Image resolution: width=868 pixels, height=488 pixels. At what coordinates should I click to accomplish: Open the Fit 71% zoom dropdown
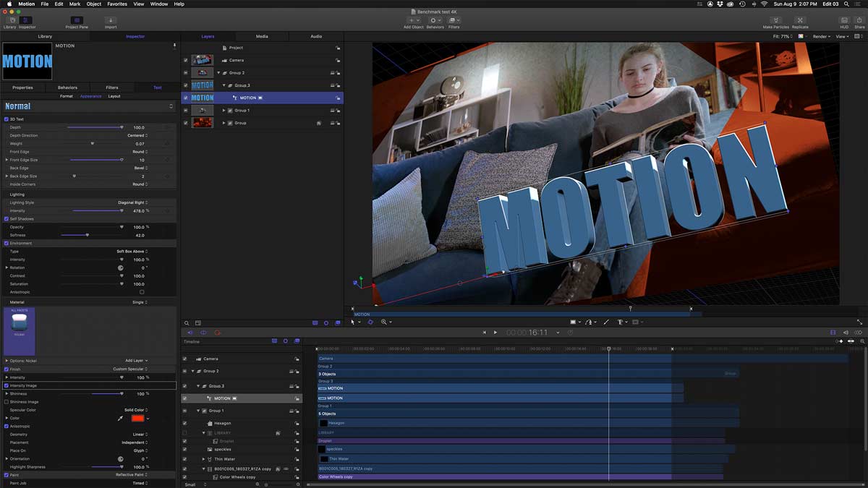coord(783,36)
